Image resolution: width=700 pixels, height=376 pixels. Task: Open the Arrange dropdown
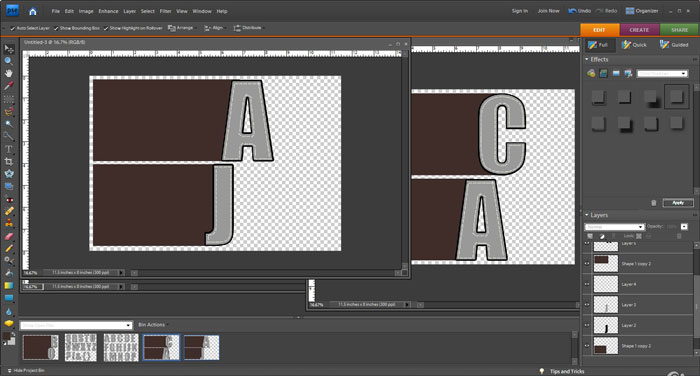tap(182, 28)
